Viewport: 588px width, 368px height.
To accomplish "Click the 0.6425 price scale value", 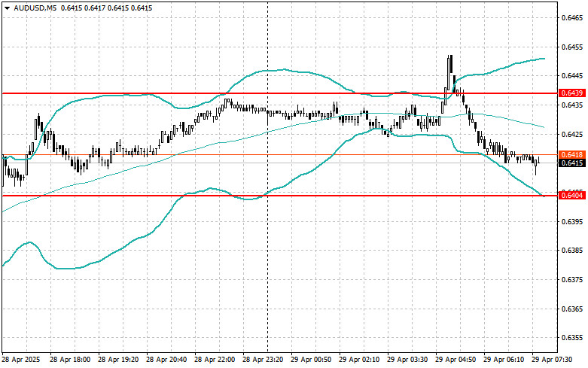I will coord(572,134).
